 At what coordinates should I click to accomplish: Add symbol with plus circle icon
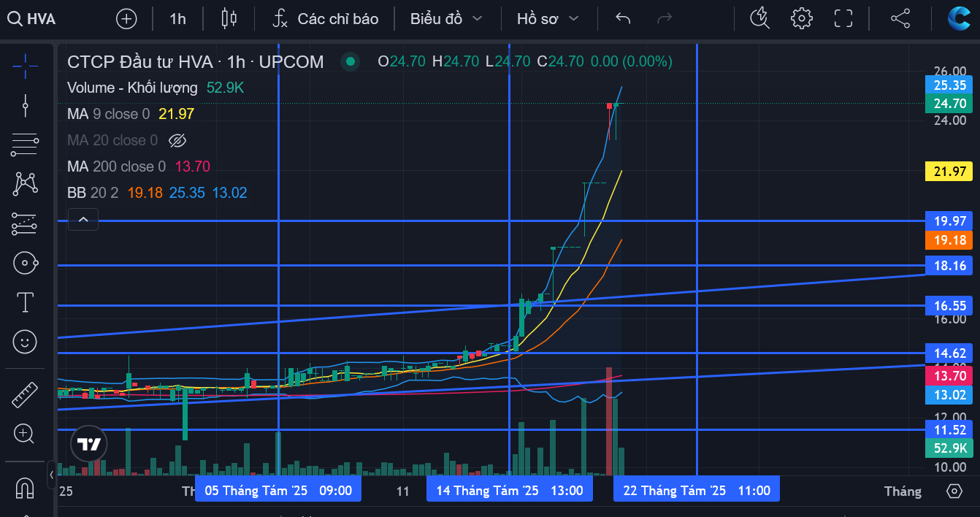[x=126, y=19]
